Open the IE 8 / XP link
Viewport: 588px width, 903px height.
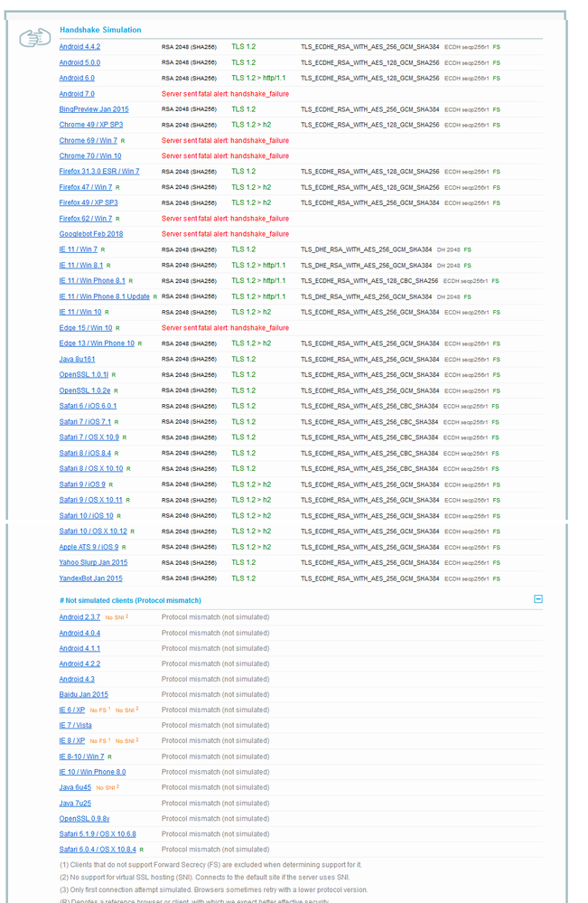pyautogui.click(x=72, y=741)
